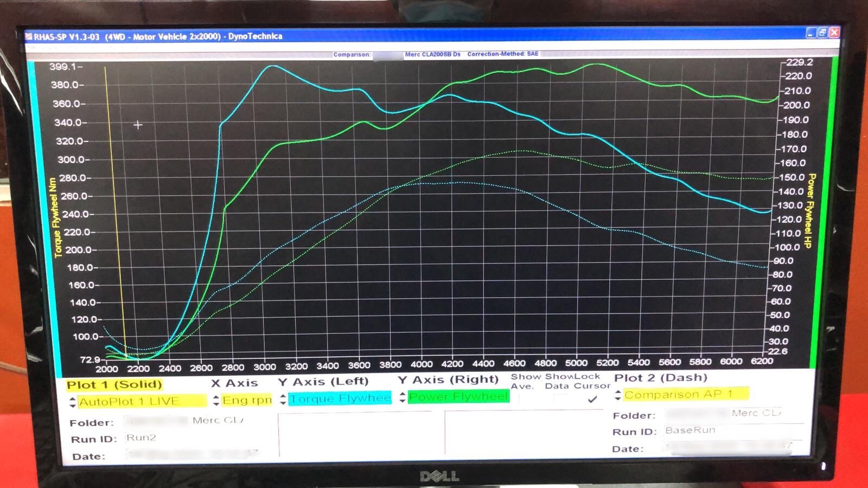Screen dimensions: 868x488
Task: Select the Eng rpm X axis field
Action: [246, 400]
